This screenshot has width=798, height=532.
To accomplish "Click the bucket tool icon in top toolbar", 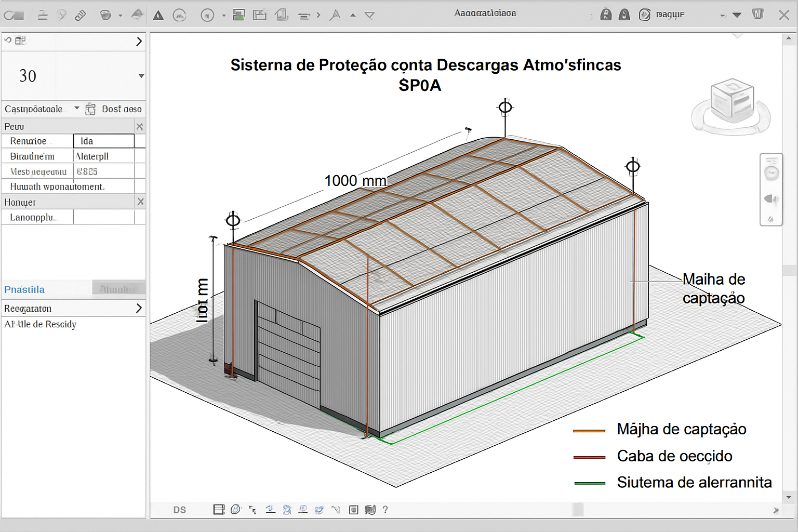I will click(105, 15).
